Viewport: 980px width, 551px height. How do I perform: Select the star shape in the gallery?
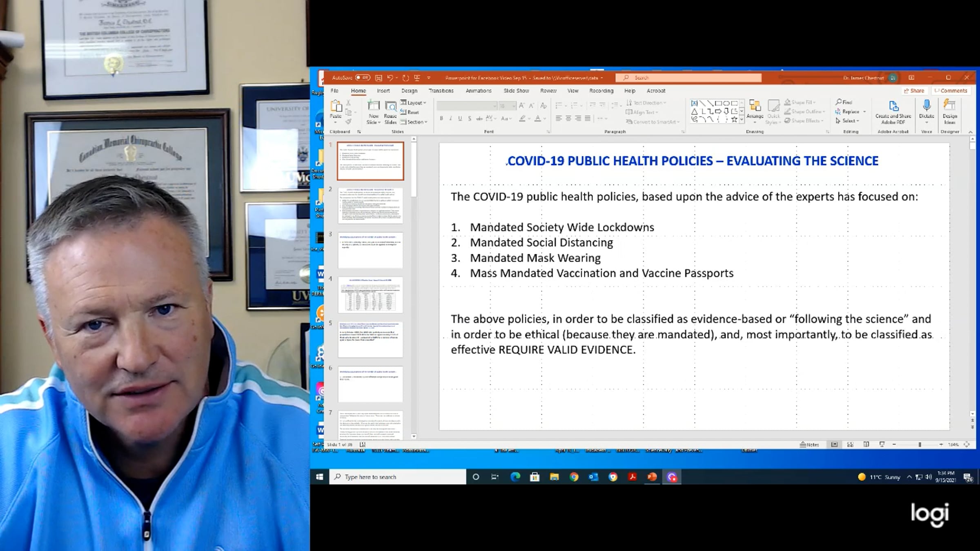[x=734, y=119]
